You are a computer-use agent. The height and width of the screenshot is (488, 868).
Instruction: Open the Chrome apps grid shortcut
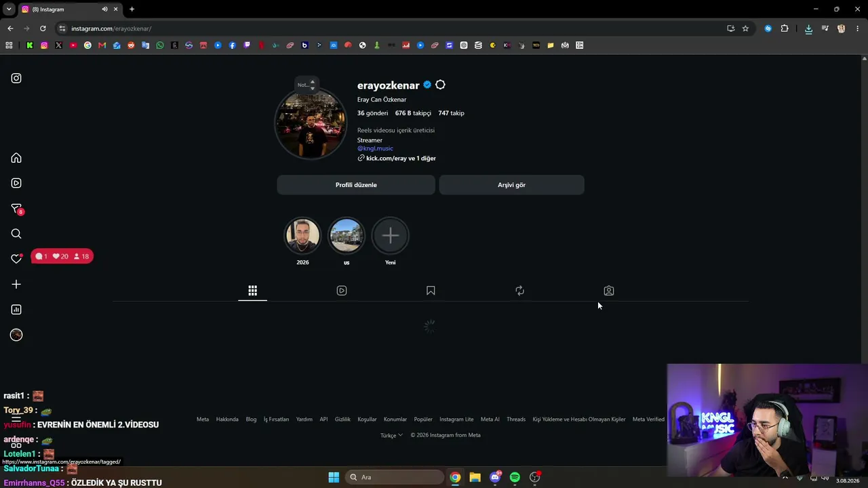coord(9,45)
